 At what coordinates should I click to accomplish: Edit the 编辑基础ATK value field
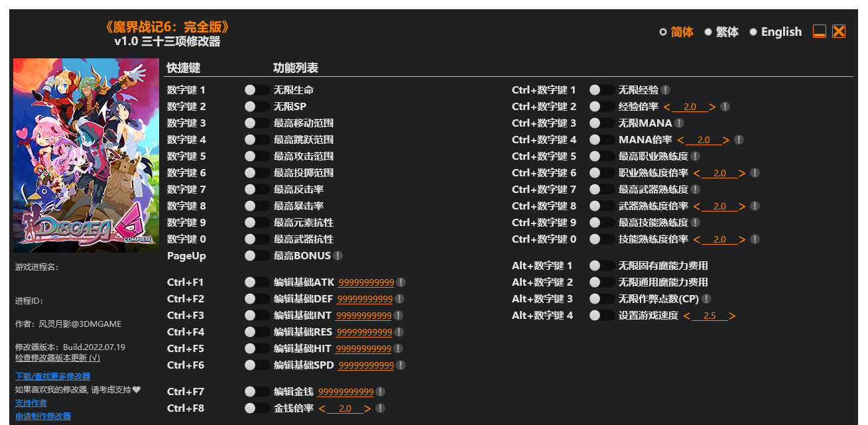(367, 282)
